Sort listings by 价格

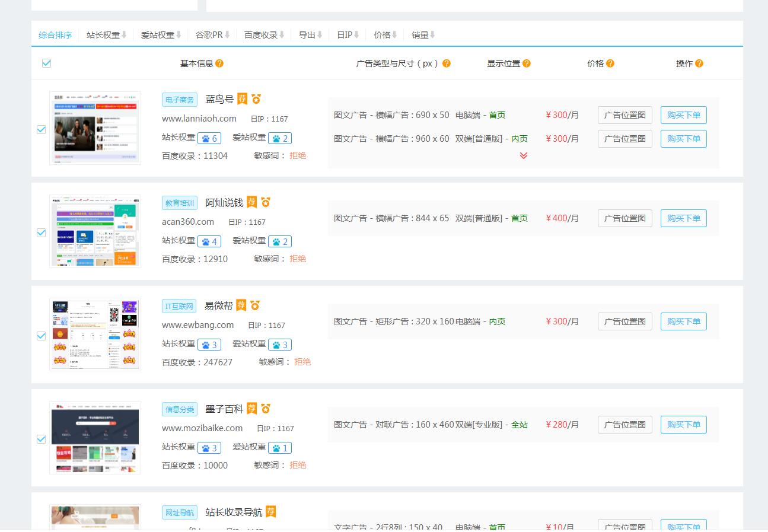(385, 35)
